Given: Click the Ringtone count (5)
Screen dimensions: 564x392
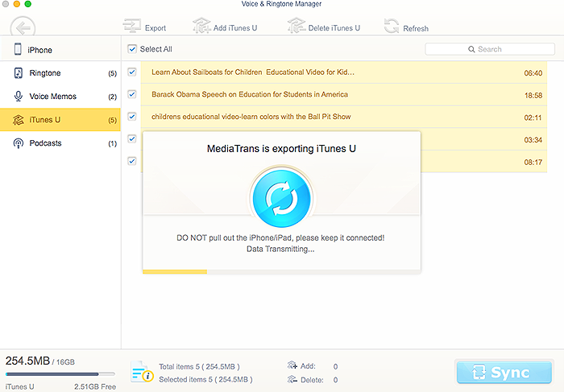Looking at the screenshot, I should (113, 74).
